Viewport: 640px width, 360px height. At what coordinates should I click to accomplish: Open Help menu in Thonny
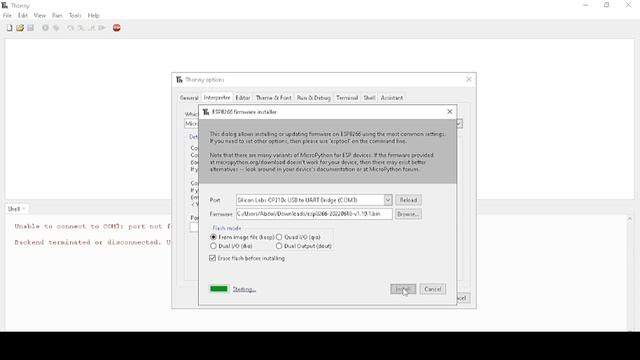coord(93,16)
